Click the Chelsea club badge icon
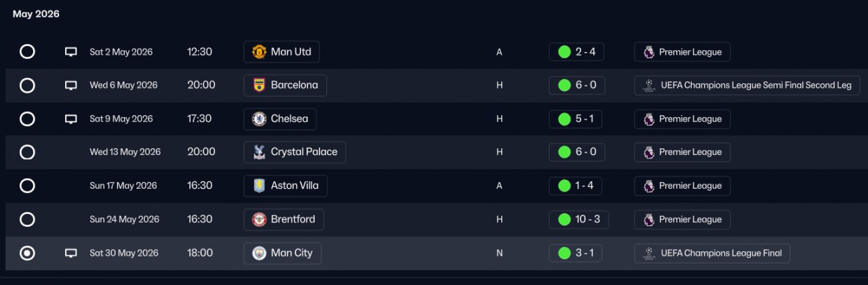The width and height of the screenshot is (868, 285). (x=258, y=119)
